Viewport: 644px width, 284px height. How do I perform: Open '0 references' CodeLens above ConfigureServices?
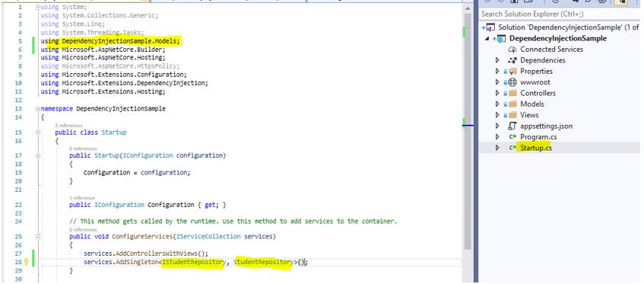(83, 229)
